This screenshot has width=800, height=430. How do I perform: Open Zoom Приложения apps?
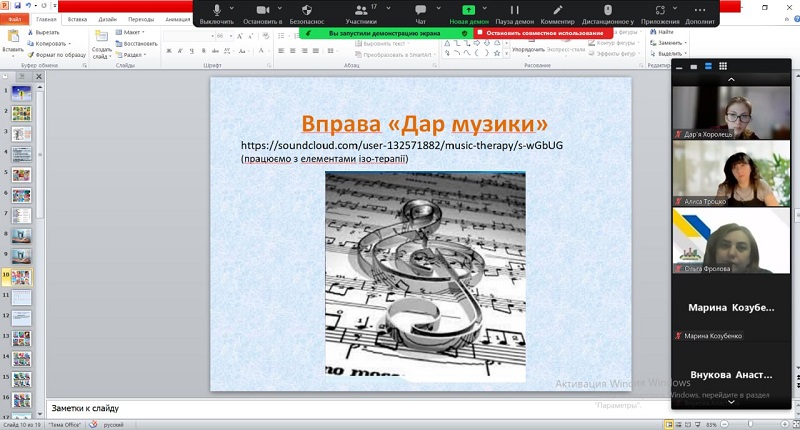660,14
